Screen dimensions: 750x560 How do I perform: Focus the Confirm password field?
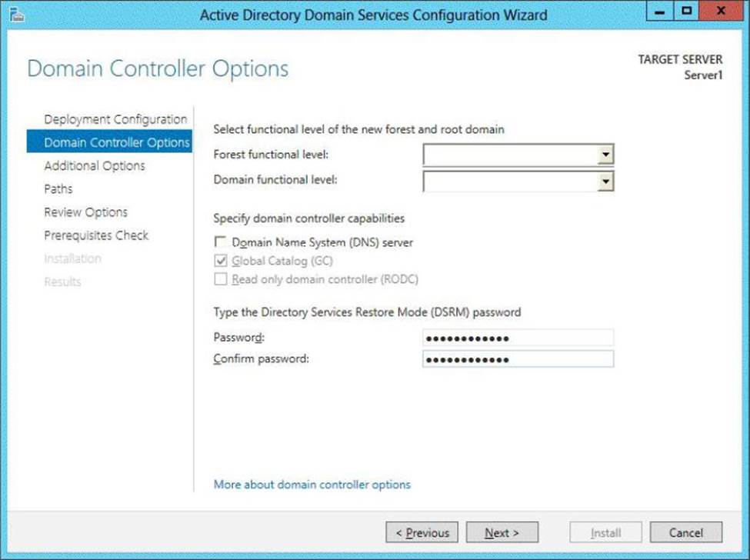(x=518, y=359)
